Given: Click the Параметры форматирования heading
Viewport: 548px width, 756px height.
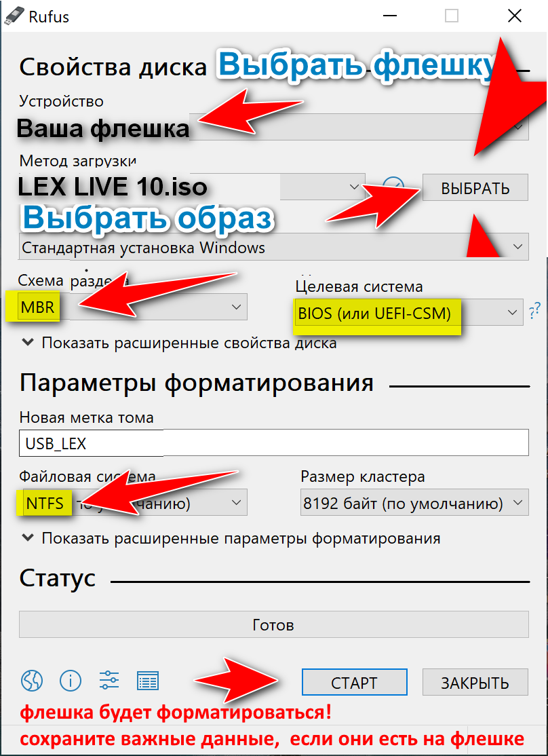Looking at the screenshot, I should pos(196,383).
